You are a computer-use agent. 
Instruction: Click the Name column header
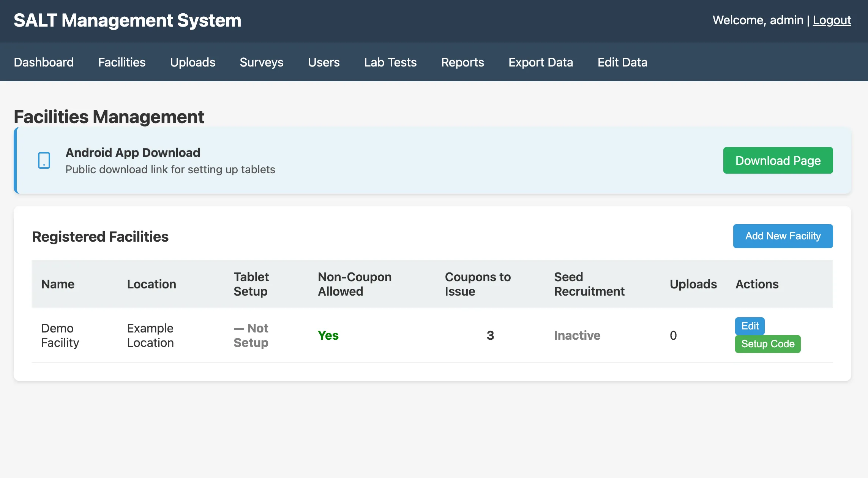click(58, 284)
